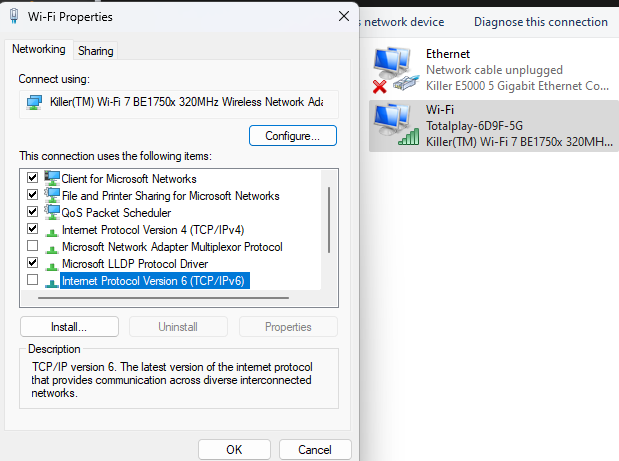Uncheck Client for Microsoft Networks

coord(32,178)
